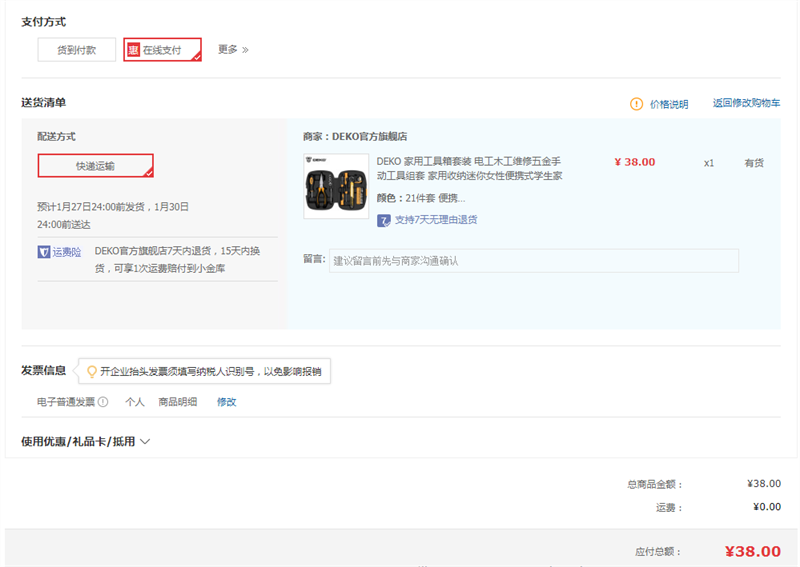Click the 留言 message input field
The width and height of the screenshot is (800, 567).
[x=533, y=261]
